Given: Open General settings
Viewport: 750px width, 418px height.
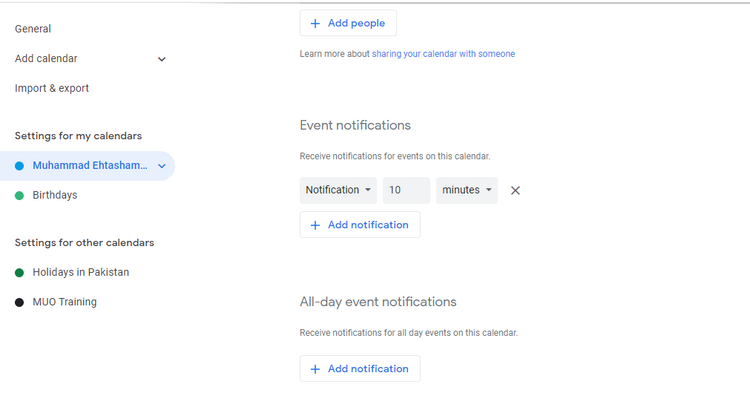Looking at the screenshot, I should [x=33, y=29].
